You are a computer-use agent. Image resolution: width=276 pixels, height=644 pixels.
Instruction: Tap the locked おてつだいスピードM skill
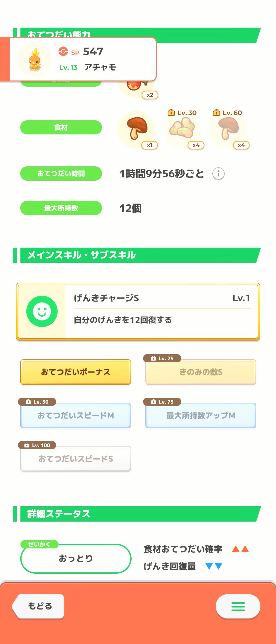point(76,415)
